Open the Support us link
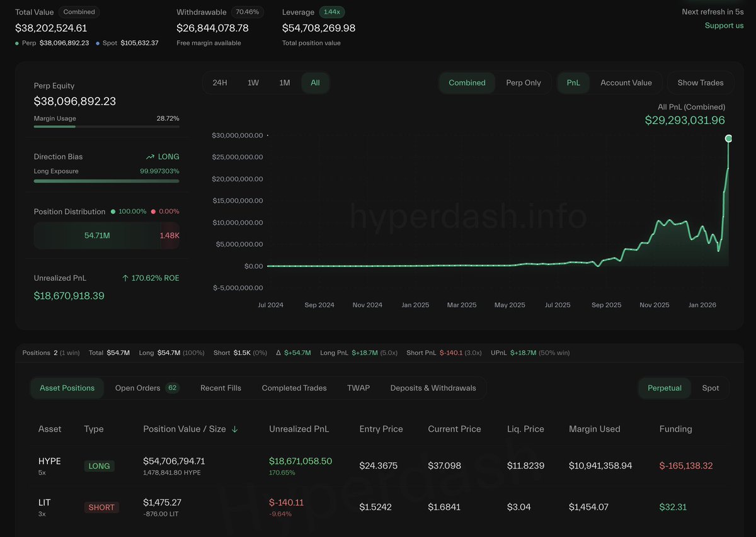The image size is (756, 537). pyautogui.click(x=724, y=25)
